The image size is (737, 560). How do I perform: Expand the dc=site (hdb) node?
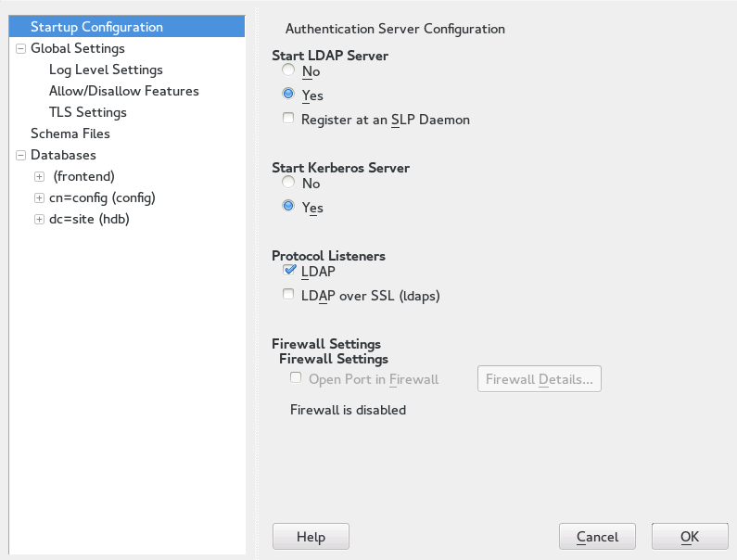[x=39, y=219]
